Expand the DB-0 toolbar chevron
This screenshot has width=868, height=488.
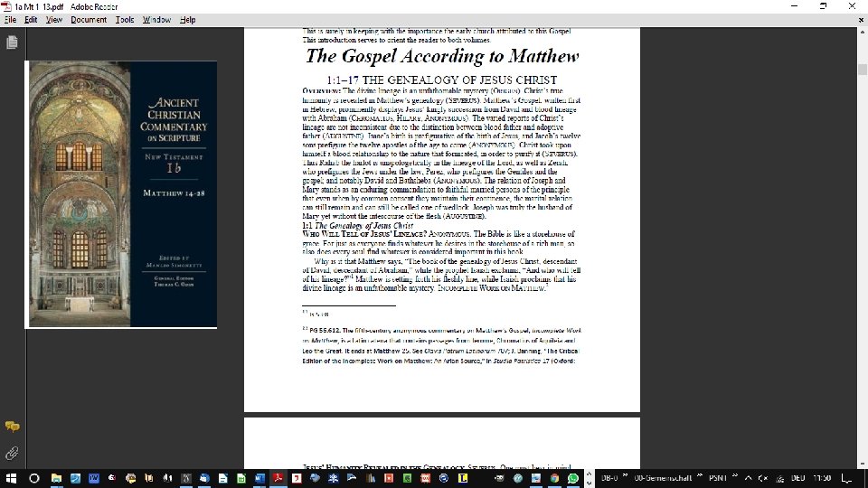point(625,475)
